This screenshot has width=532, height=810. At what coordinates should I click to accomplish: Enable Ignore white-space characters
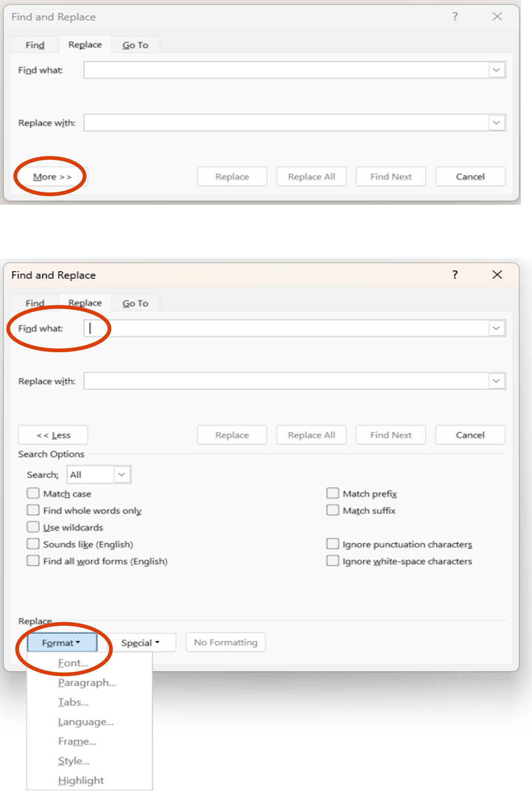(333, 561)
